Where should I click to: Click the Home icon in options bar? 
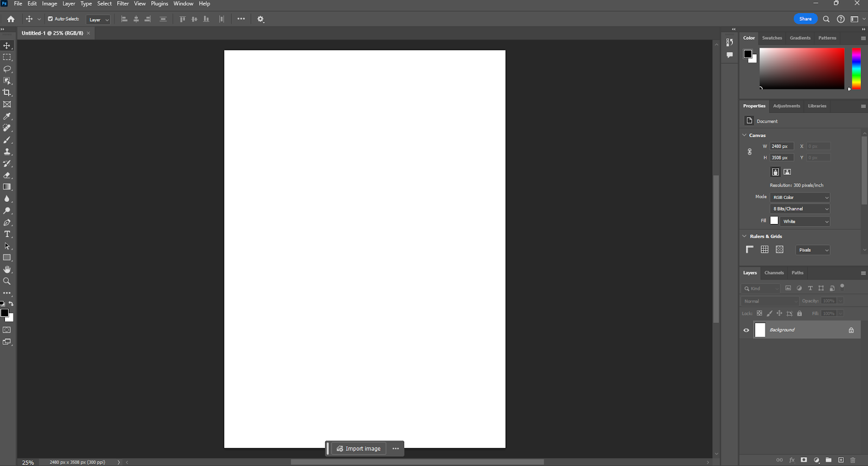[x=11, y=19]
